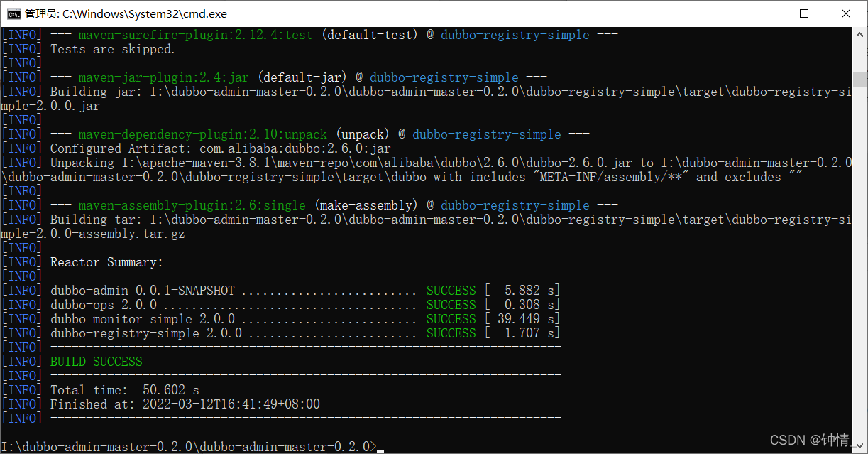The height and width of the screenshot is (454, 868).
Task: Click the scrollbar up arrow
Action: (859, 34)
